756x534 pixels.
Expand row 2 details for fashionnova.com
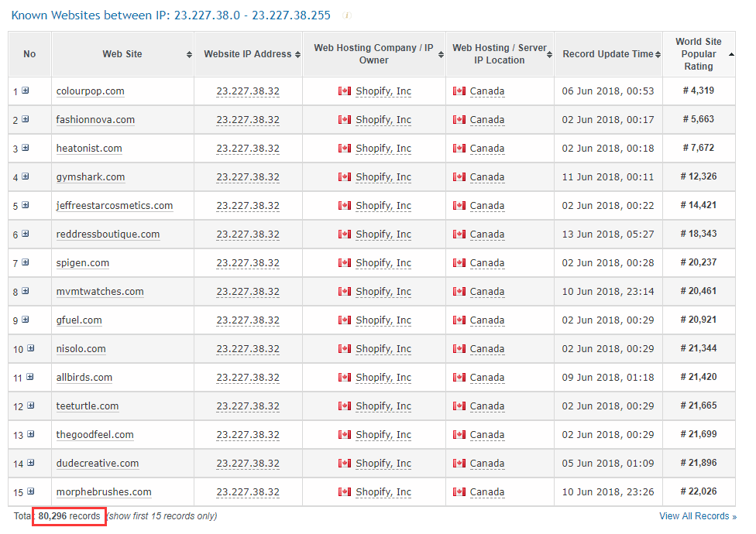click(25, 119)
